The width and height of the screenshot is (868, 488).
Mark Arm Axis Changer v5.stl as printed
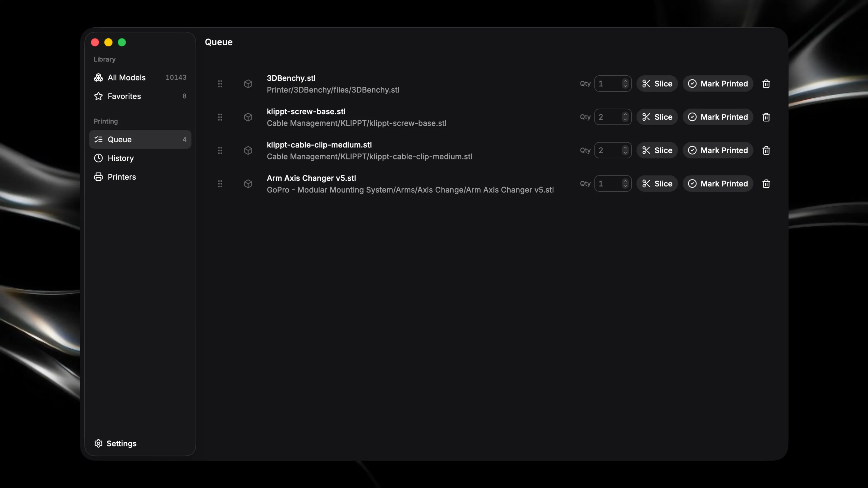tap(718, 184)
